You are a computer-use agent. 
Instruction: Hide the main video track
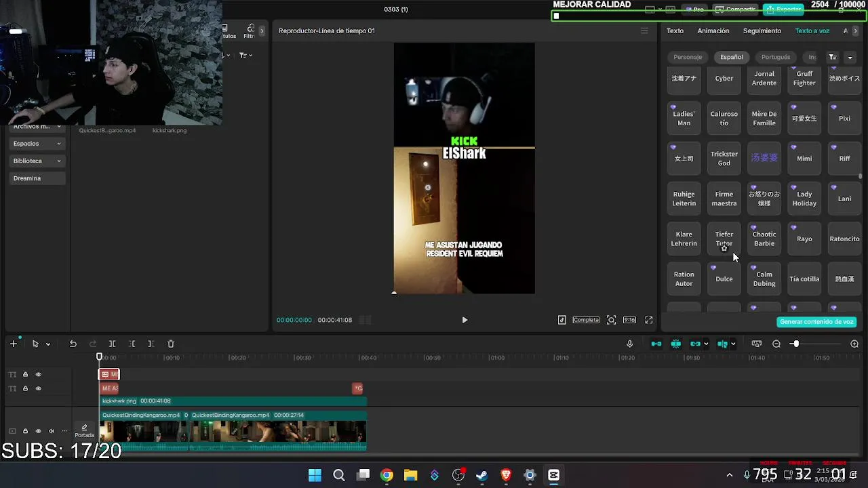(x=38, y=431)
